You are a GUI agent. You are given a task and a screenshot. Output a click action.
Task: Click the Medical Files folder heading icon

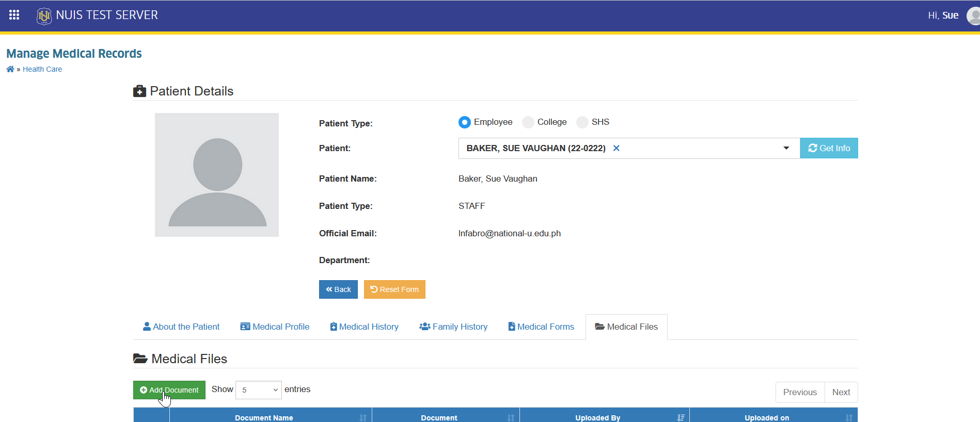[140, 359]
